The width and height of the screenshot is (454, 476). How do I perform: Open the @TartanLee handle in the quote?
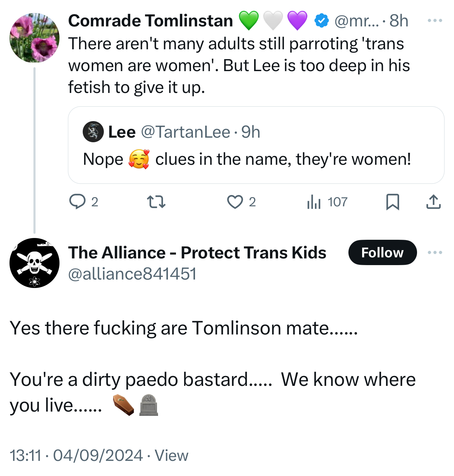pos(185,132)
